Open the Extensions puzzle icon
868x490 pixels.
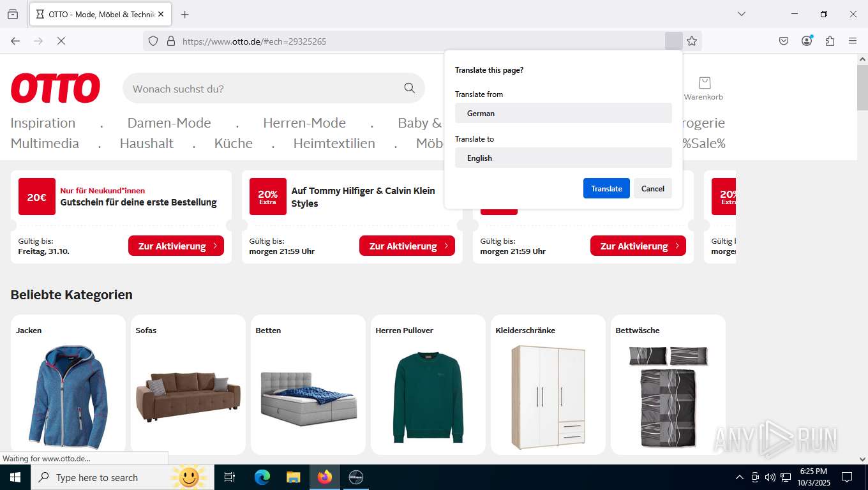[x=830, y=41]
